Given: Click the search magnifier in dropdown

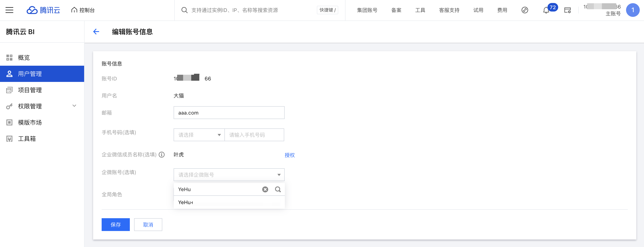Looking at the screenshot, I should tap(278, 189).
